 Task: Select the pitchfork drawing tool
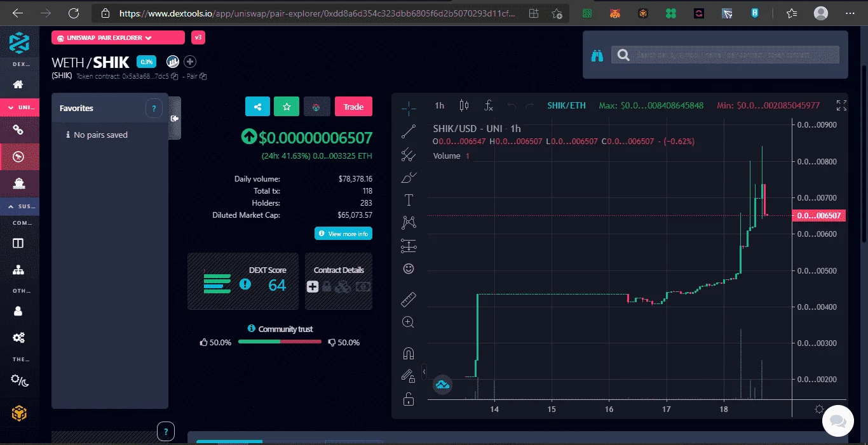point(409,154)
